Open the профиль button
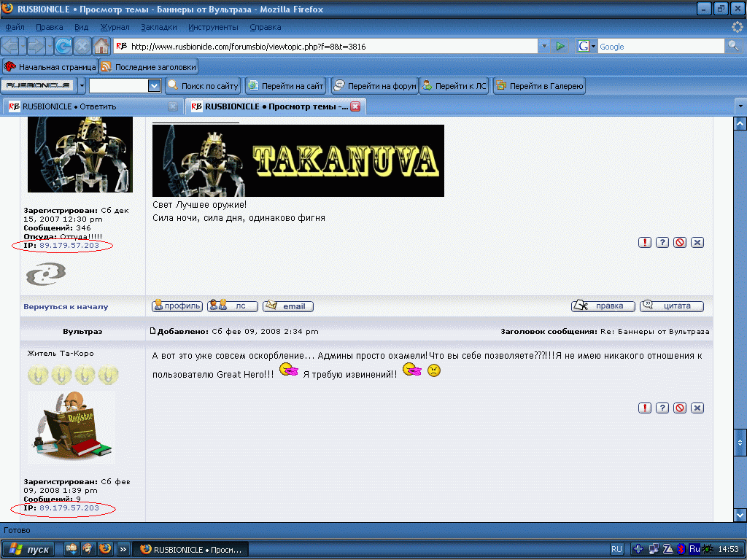 (x=177, y=306)
